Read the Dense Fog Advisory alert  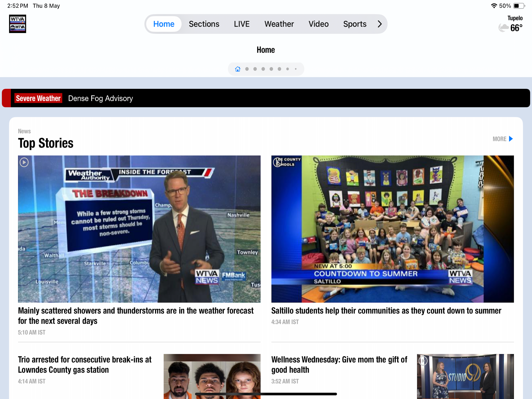click(100, 98)
